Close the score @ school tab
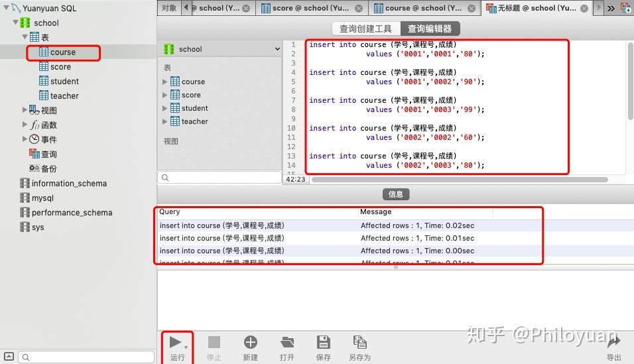634x364 pixels. 359,8
